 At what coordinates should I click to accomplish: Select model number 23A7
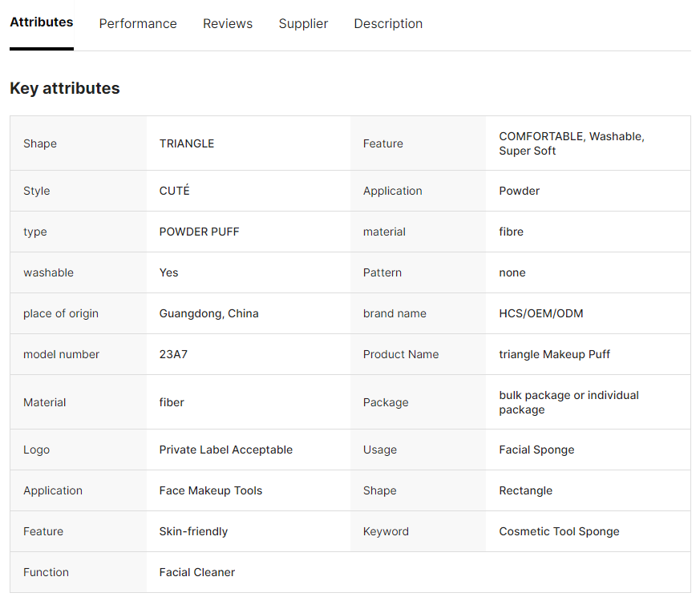173,354
